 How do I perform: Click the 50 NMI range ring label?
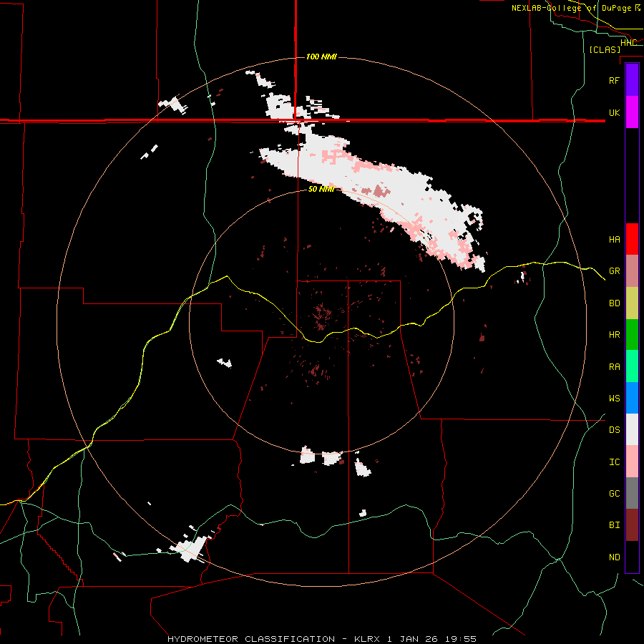coord(321,189)
